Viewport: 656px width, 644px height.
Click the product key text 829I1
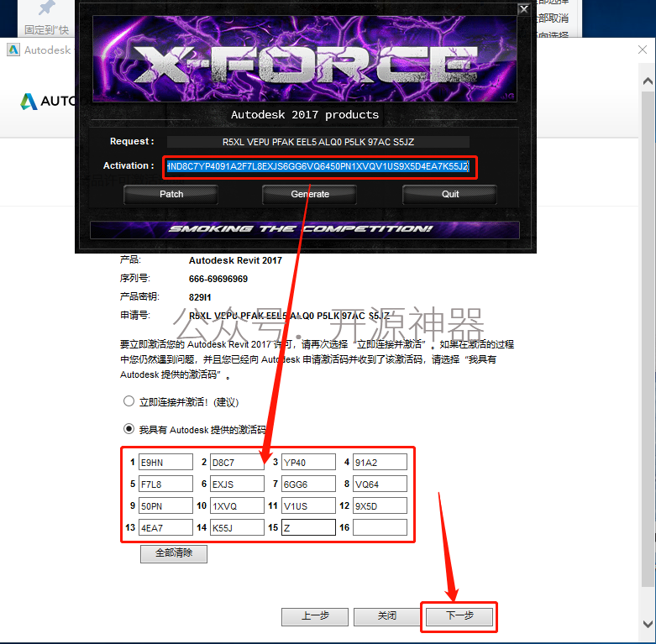click(200, 297)
